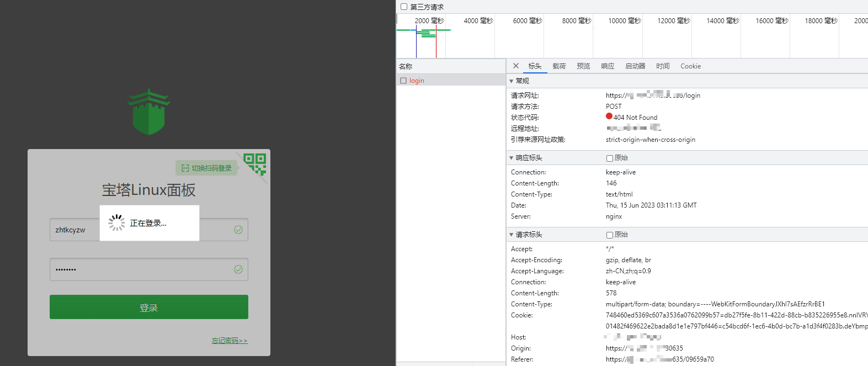The image size is (868, 366).
Task: Toggle the 第三方请求 checkbox
Action: tap(404, 7)
